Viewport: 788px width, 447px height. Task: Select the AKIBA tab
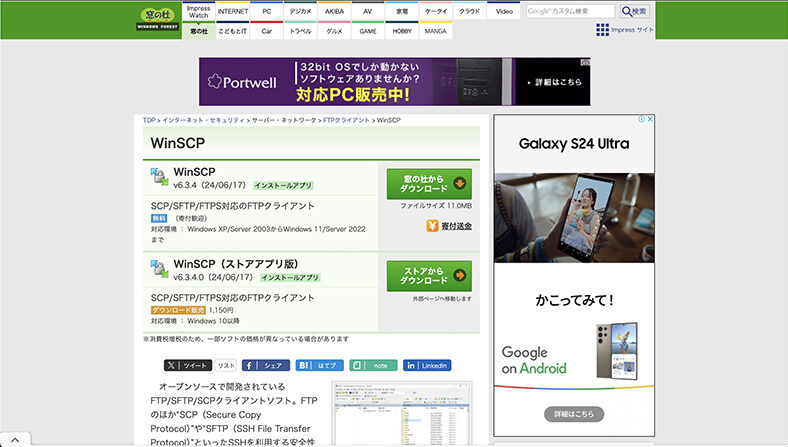point(334,11)
